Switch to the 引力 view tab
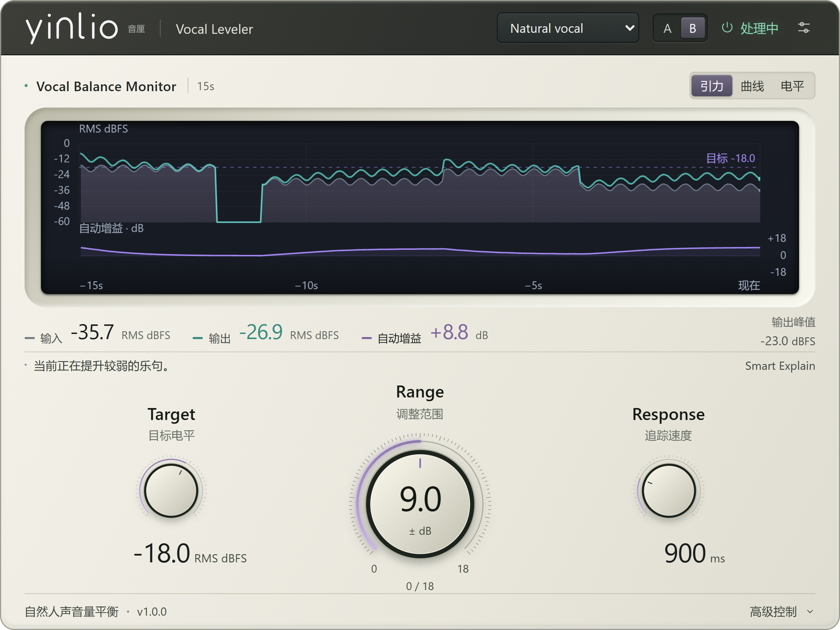This screenshot has width=840, height=630. [712, 86]
